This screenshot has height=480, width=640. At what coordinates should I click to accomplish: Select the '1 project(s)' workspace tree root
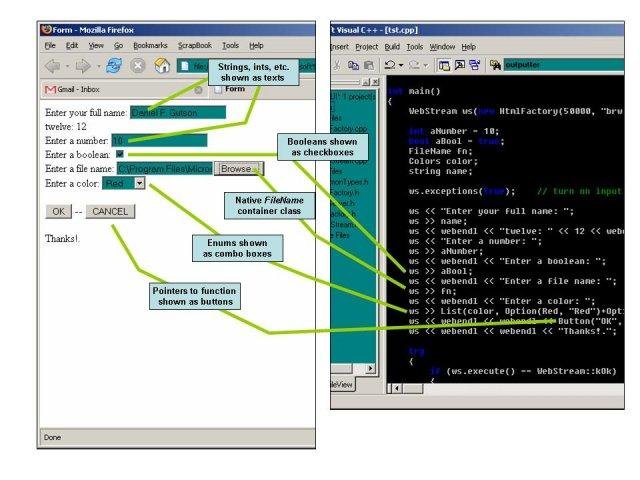pos(353,97)
